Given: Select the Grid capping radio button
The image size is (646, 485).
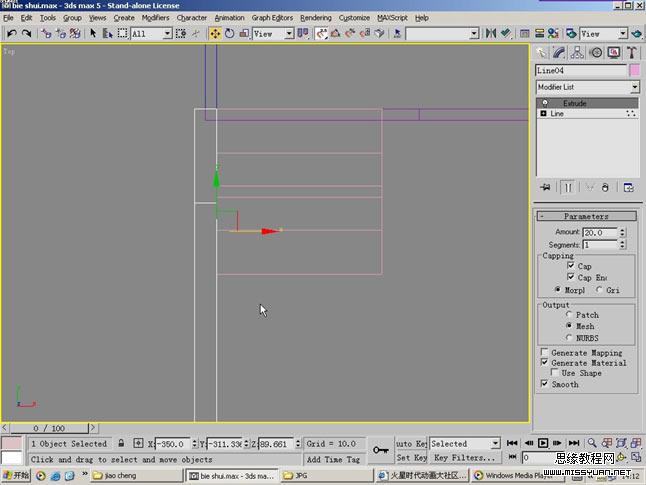Looking at the screenshot, I should (599, 290).
